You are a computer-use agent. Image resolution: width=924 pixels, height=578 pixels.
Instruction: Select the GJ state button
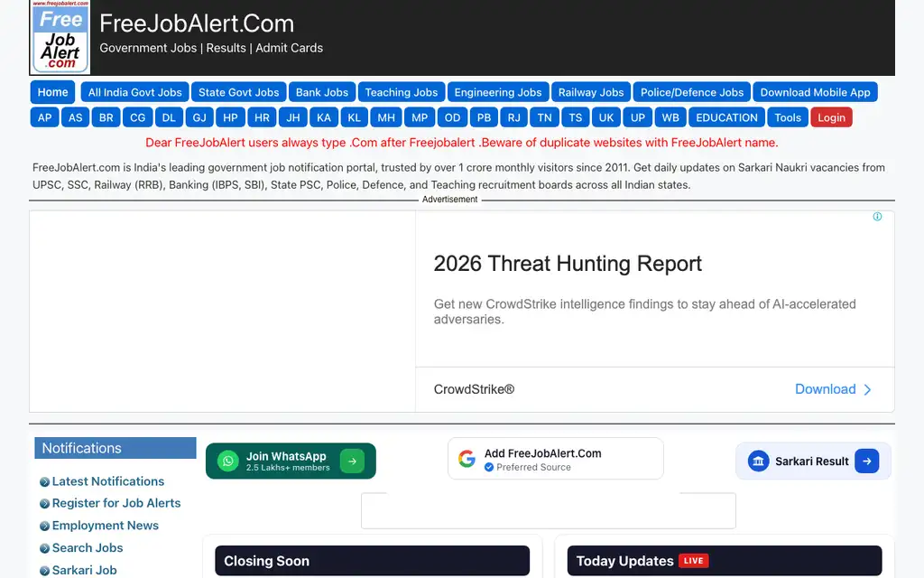[x=199, y=117]
